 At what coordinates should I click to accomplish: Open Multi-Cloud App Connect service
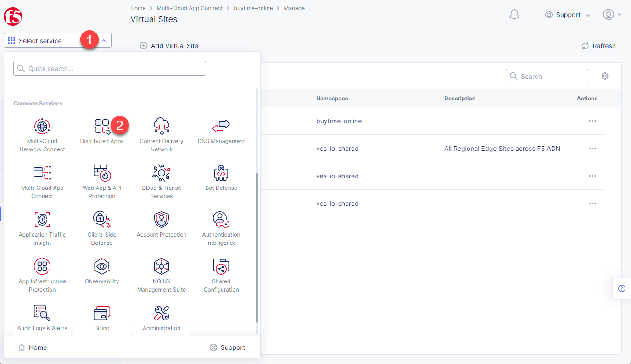pyautogui.click(x=42, y=182)
